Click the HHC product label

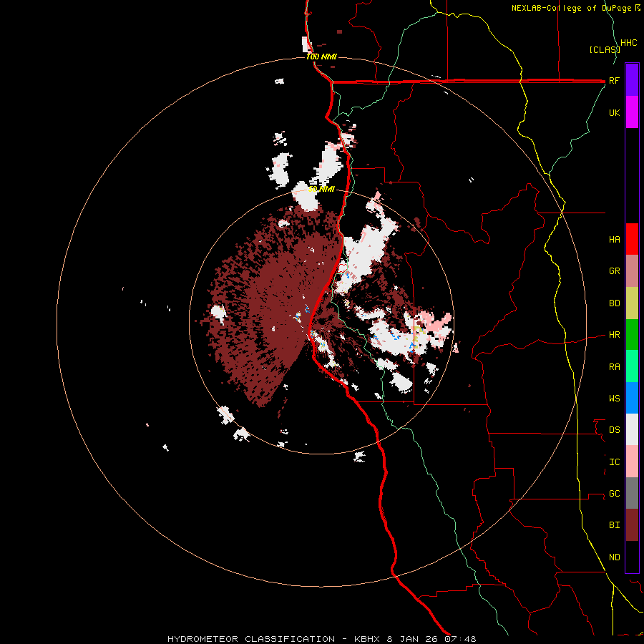[628, 43]
